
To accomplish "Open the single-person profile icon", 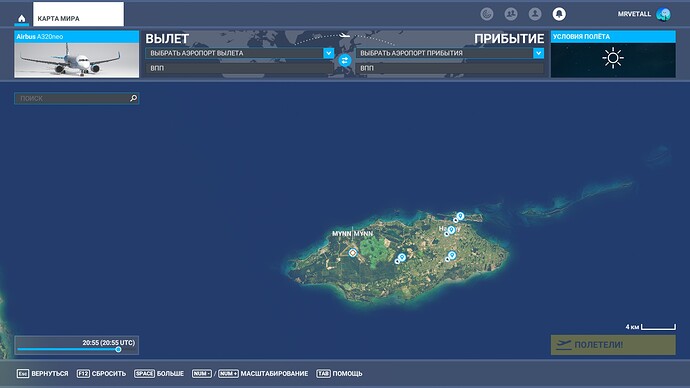I will 535,14.
